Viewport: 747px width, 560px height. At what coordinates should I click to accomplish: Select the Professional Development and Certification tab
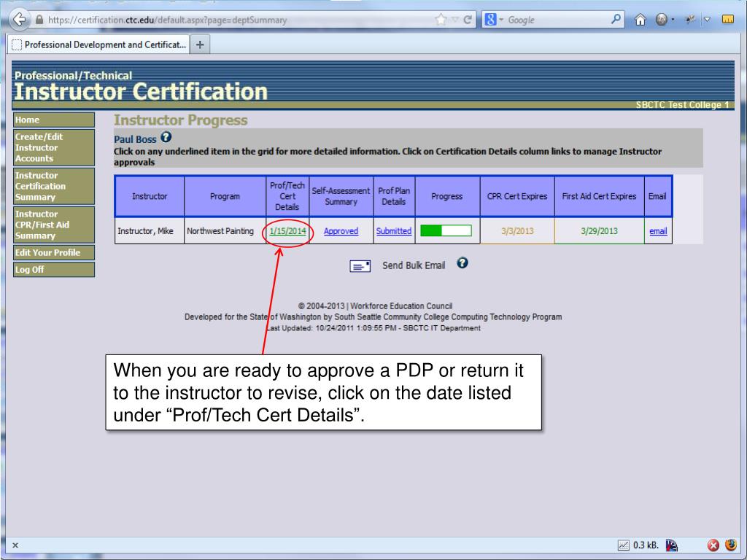(x=98, y=44)
